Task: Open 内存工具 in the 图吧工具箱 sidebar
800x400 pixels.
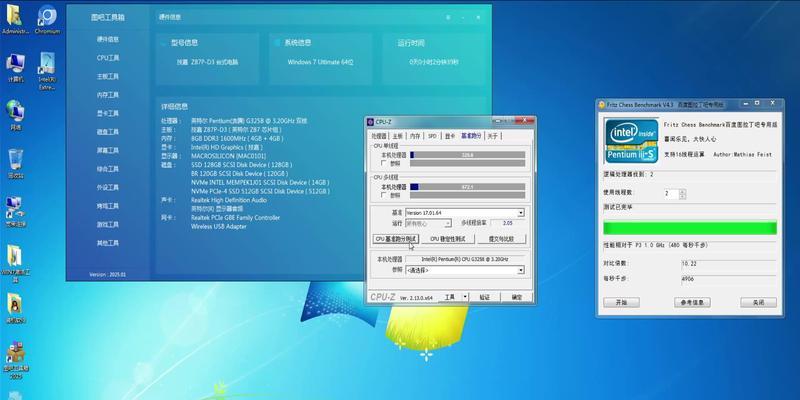Action: [x=108, y=95]
